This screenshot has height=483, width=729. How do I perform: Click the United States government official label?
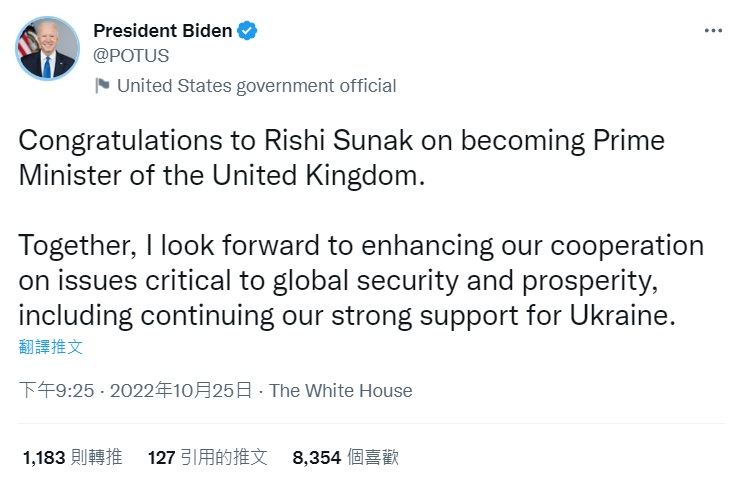(x=256, y=86)
